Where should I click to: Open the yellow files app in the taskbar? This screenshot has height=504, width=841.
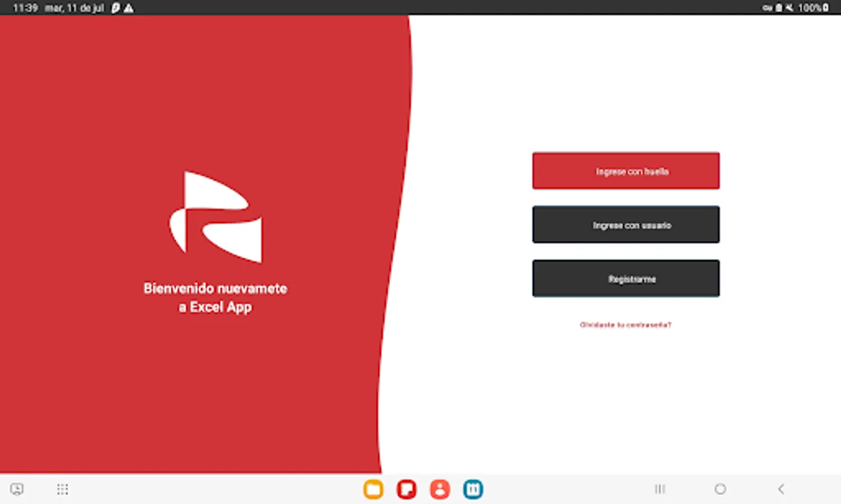373,489
